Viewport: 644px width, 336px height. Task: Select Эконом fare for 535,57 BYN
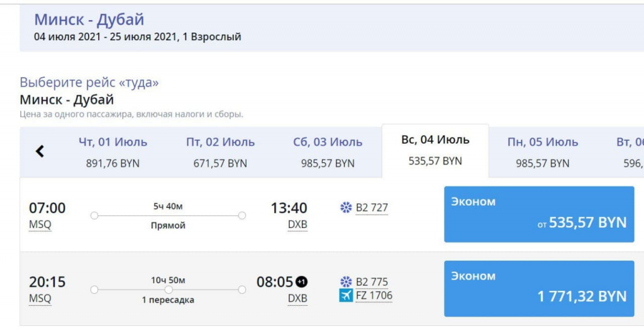click(539, 214)
